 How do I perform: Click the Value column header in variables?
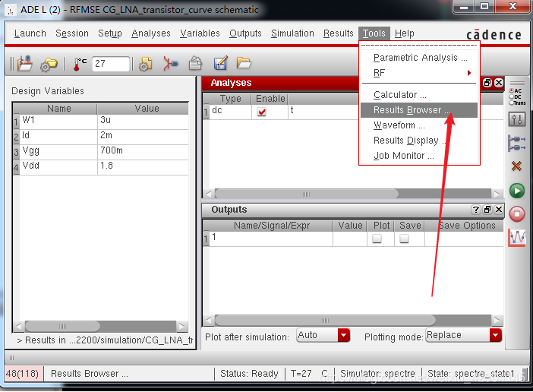pos(147,109)
